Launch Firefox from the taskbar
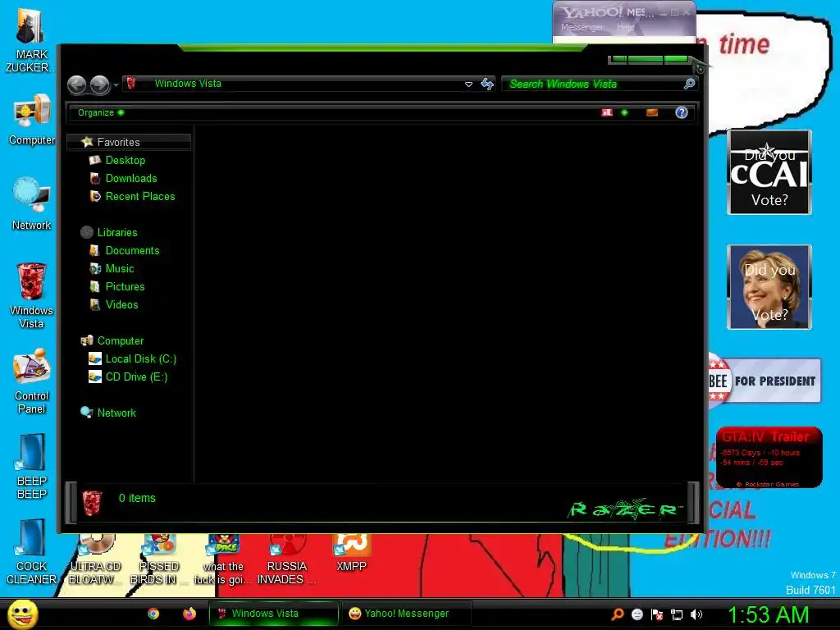840x630 pixels. tap(189, 614)
